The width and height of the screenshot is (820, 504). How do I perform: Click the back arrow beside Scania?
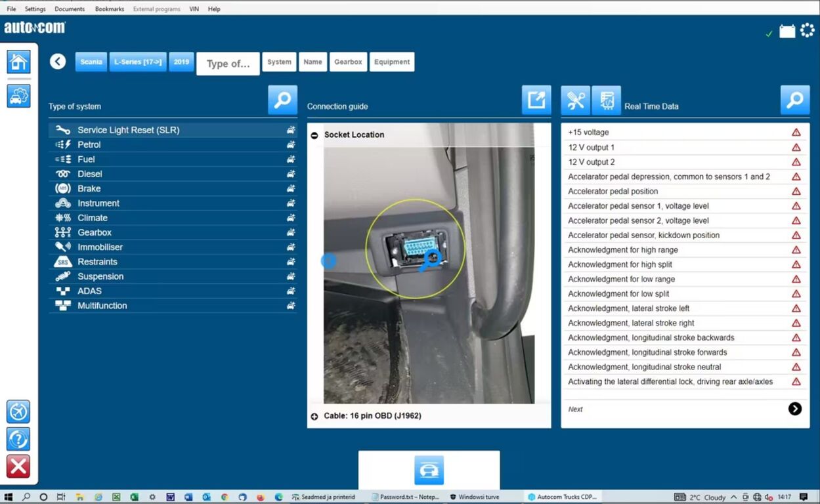coord(58,62)
